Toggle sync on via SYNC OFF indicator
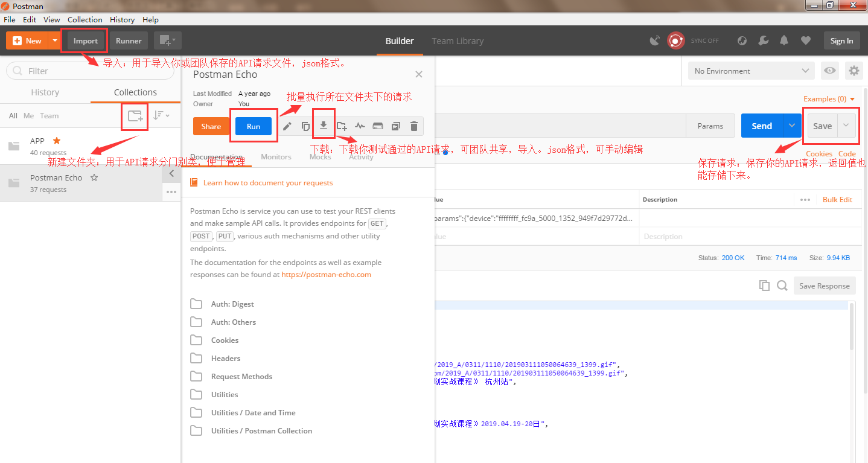The image size is (868, 463). click(x=704, y=40)
